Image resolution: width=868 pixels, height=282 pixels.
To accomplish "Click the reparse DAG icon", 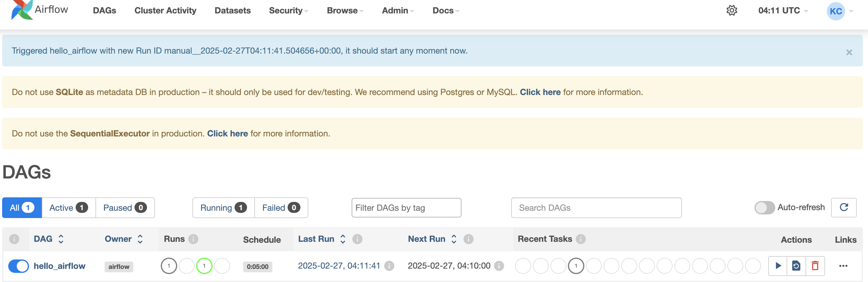I will point(796,266).
